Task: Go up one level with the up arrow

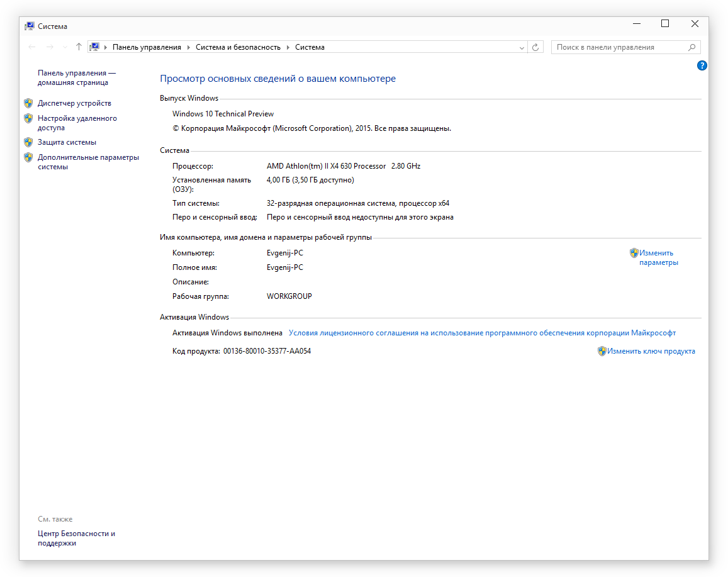Action: [79, 47]
